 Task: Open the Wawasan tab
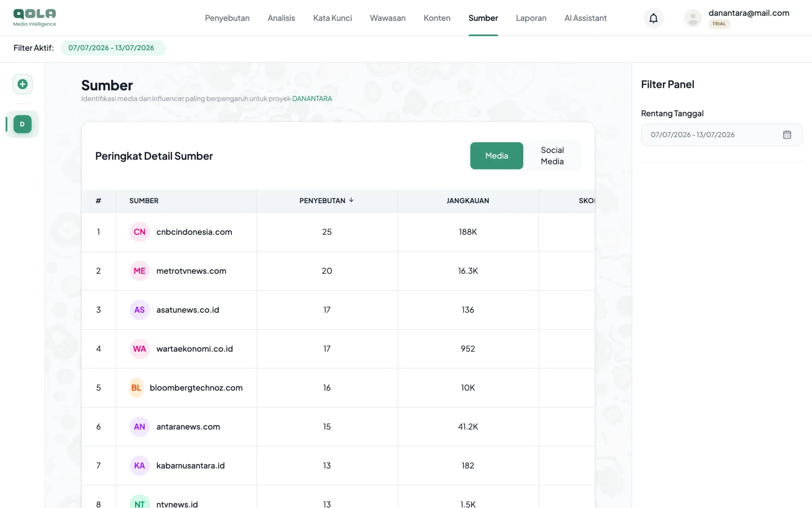pos(388,18)
